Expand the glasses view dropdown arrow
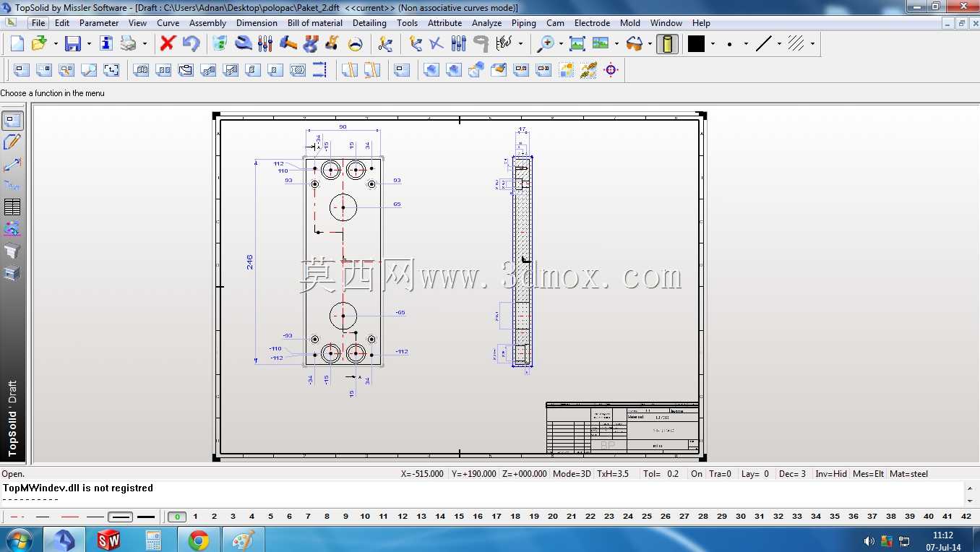 [650, 44]
